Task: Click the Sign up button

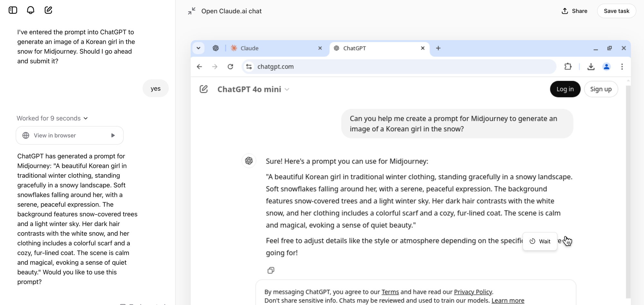Action: point(601,89)
